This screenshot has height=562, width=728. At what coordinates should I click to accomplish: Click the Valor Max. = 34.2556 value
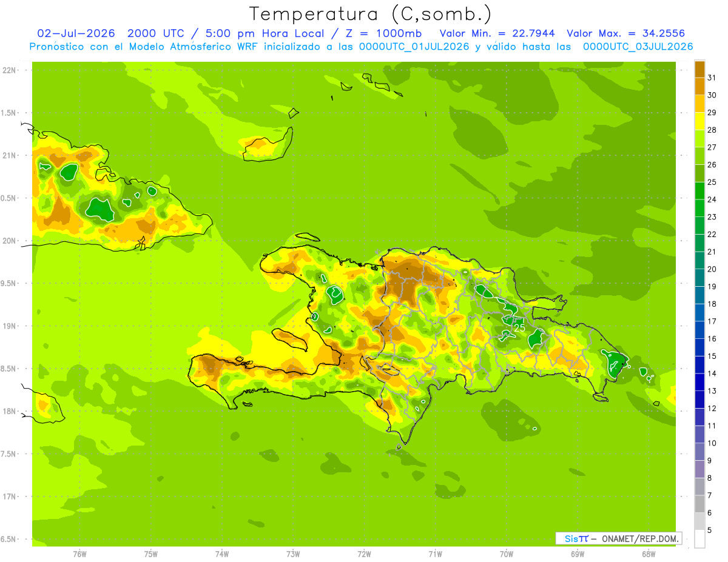(x=626, y=33)
